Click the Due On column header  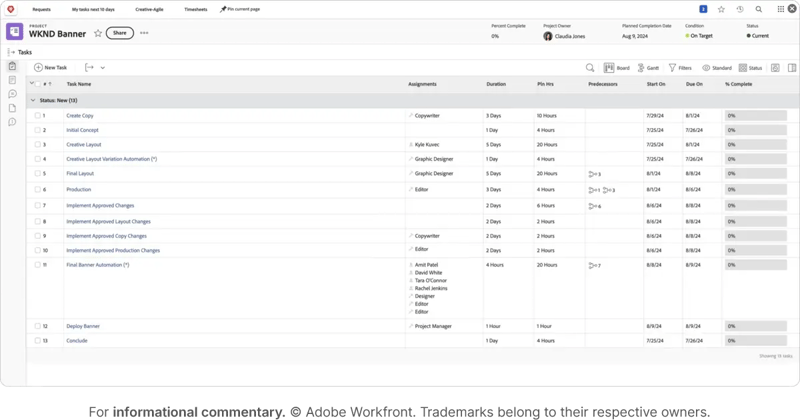[x=694, y=84]
